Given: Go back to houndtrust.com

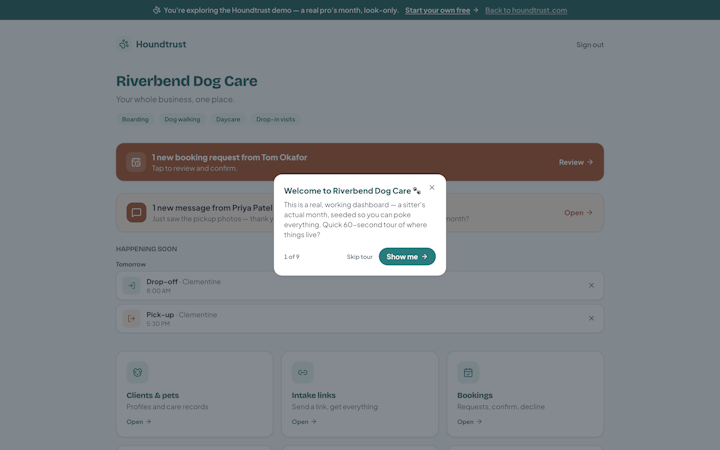Looking at the screenshot, I should click(526, 10).
